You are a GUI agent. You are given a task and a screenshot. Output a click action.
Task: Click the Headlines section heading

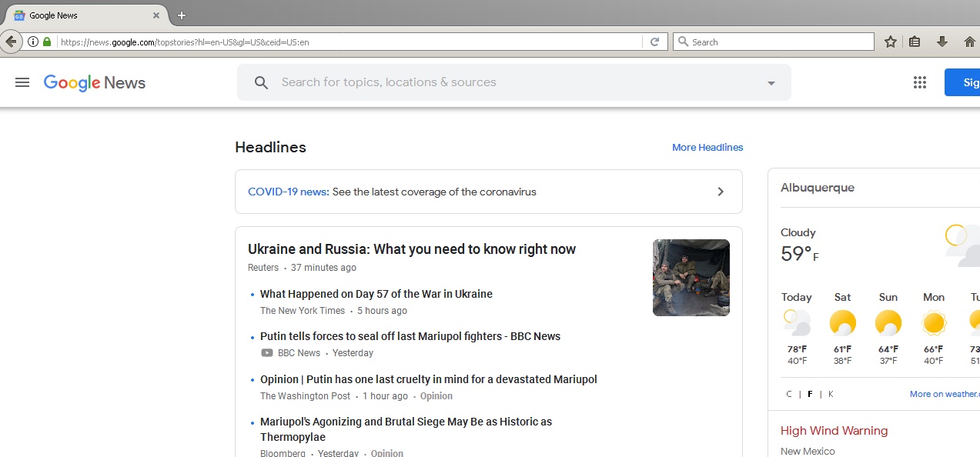(270, 147)
